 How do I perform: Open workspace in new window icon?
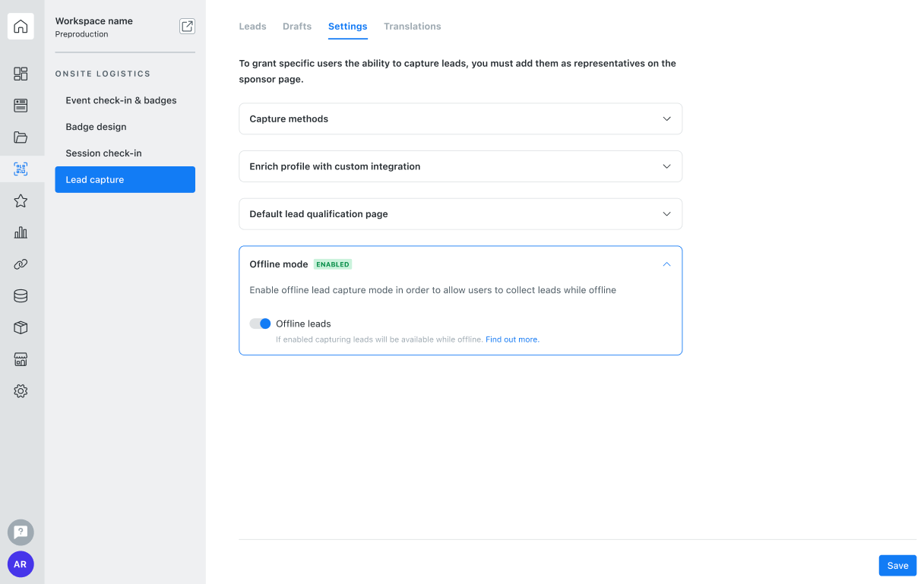coord(187,27)
